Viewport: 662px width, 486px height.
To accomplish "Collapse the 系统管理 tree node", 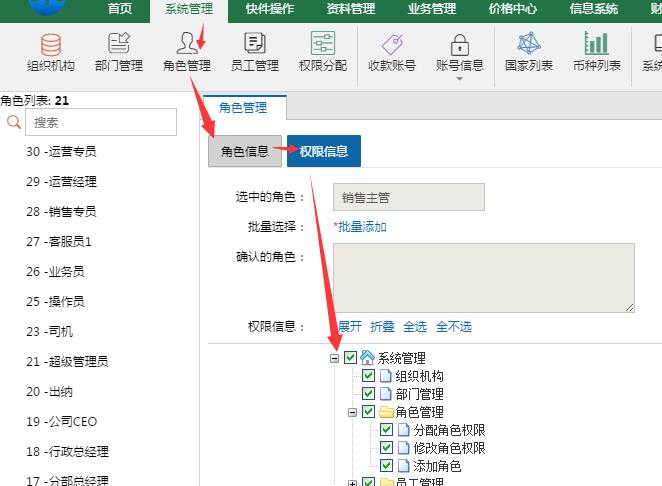I will pos(334,358).
